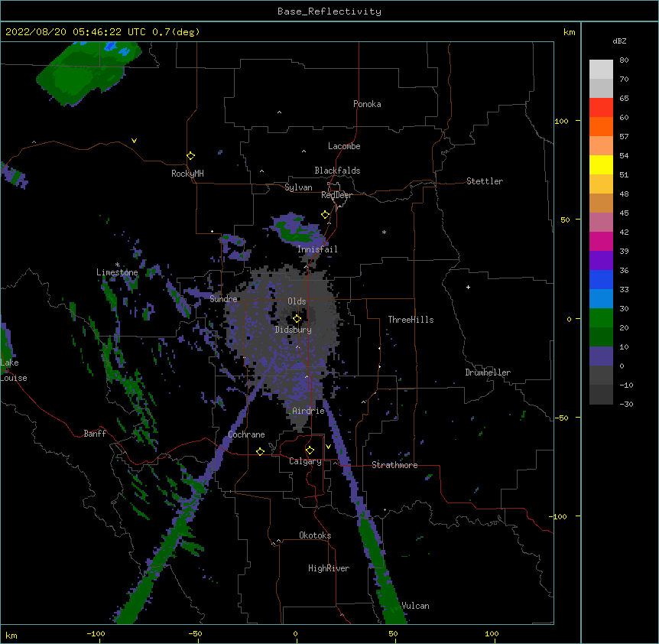Click the Okotoks label
The image size is (659, 644).
coord(315,535)
